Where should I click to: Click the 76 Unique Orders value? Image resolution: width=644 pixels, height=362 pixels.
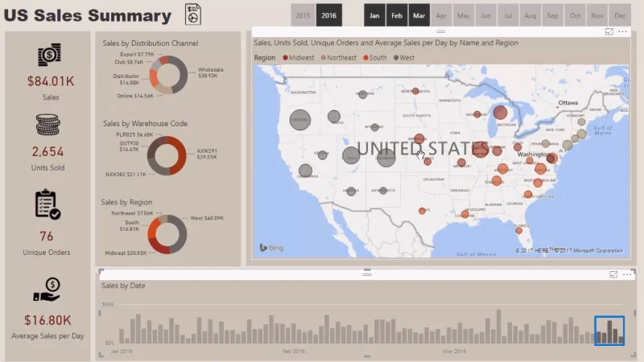47,236
